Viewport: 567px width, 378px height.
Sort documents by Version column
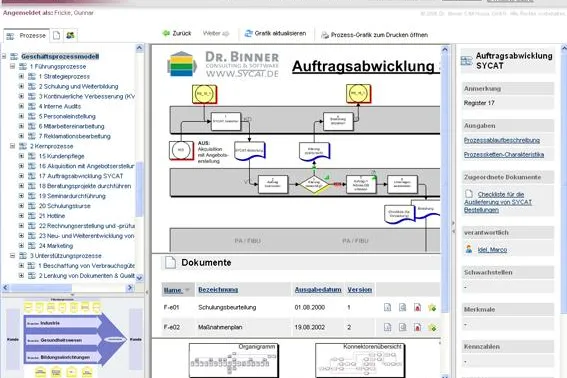(359, 290)
